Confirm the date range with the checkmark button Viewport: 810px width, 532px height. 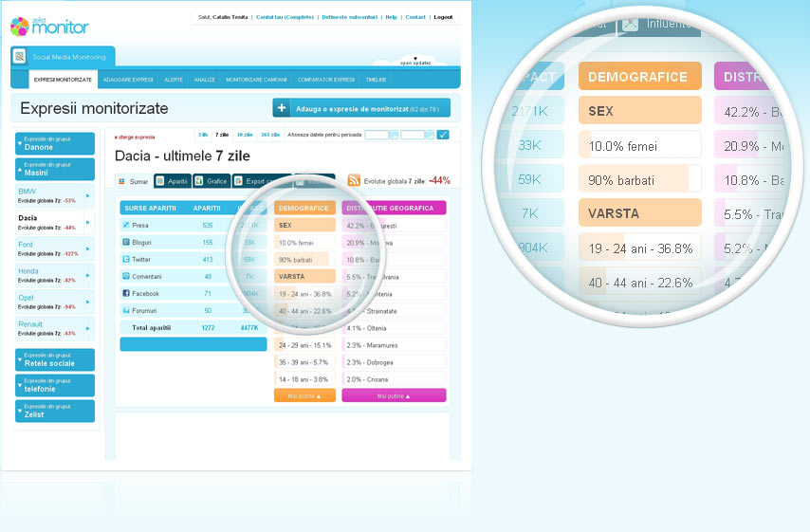pyautogui.click(x=443, y=135)
